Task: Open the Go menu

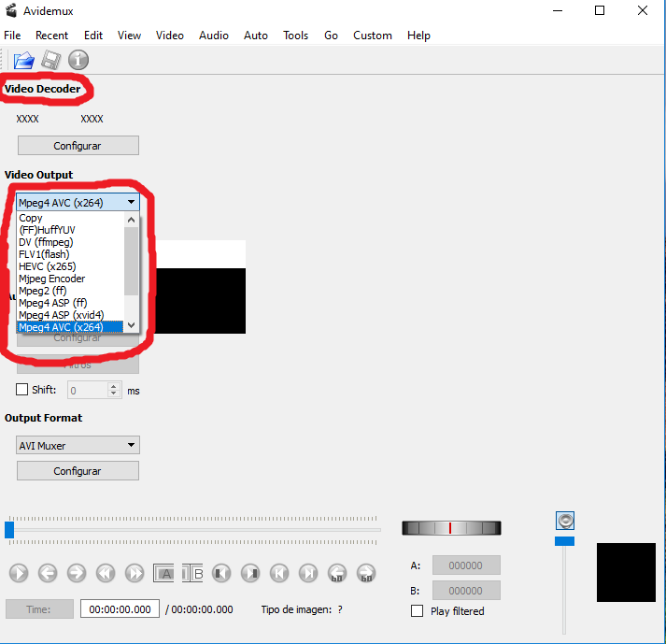Action: 331,36
